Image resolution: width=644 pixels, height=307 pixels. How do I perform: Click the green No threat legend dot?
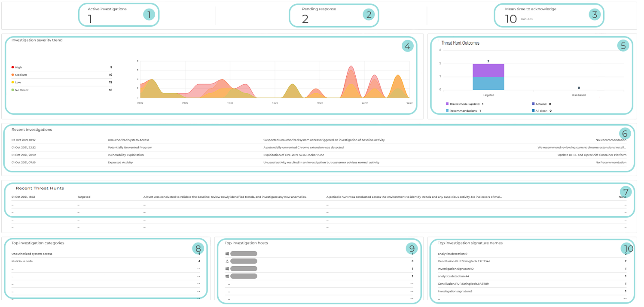[x=13, y=90]
